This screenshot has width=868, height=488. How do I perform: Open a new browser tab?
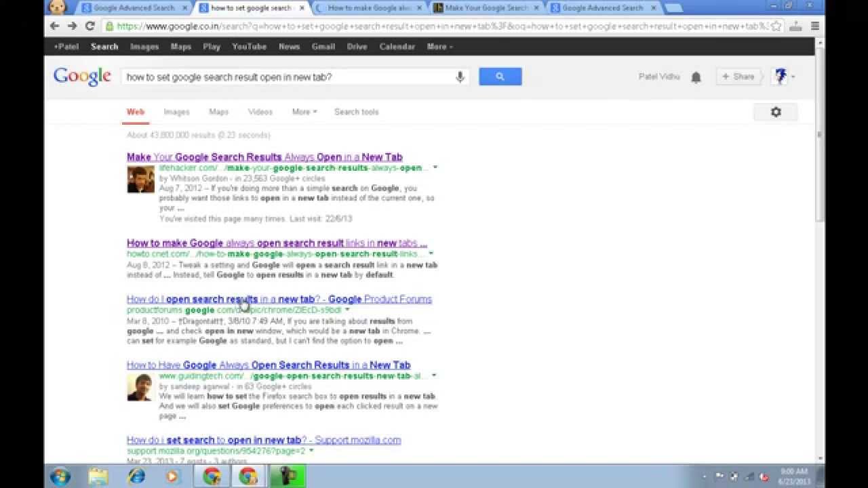(x=673, y=8)
